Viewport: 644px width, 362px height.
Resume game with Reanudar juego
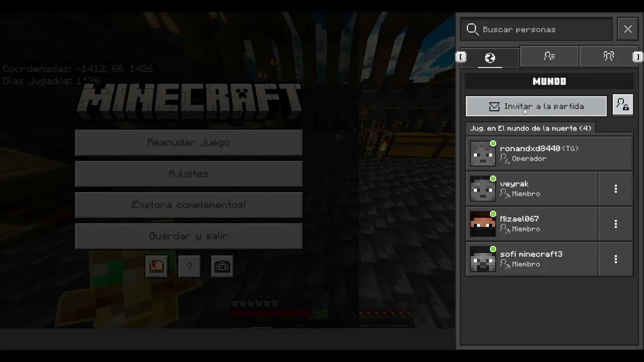(189, 143)
